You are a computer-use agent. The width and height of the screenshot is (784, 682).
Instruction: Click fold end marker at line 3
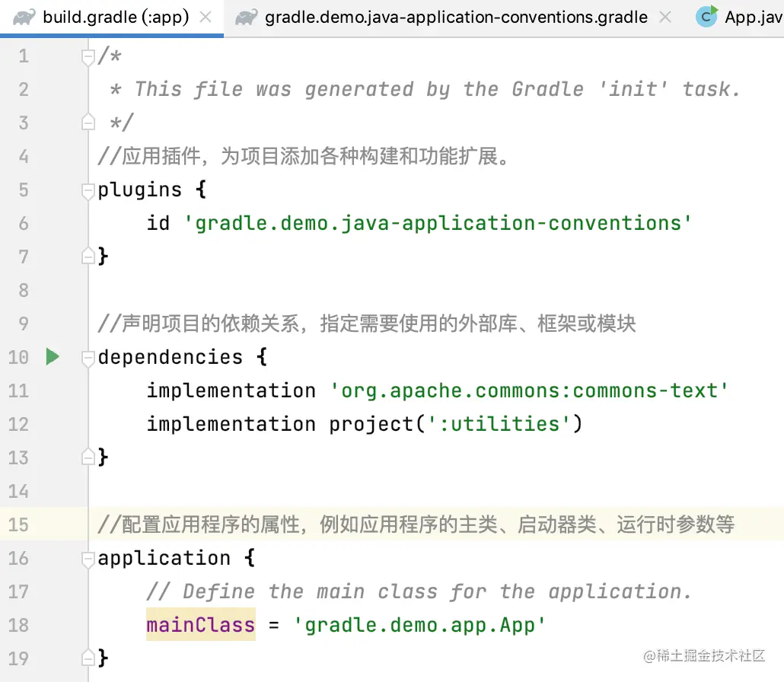[x=88, y=122]
